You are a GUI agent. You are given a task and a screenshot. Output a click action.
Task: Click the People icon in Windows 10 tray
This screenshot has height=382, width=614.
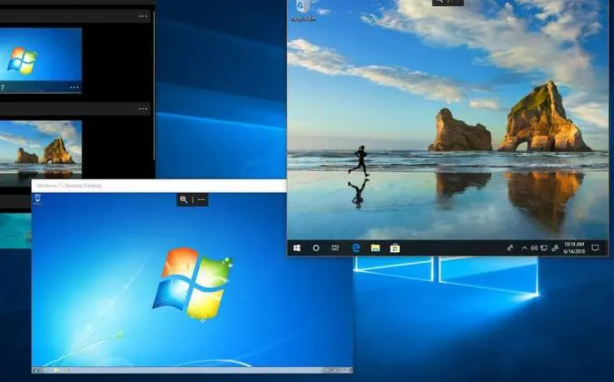510,248
